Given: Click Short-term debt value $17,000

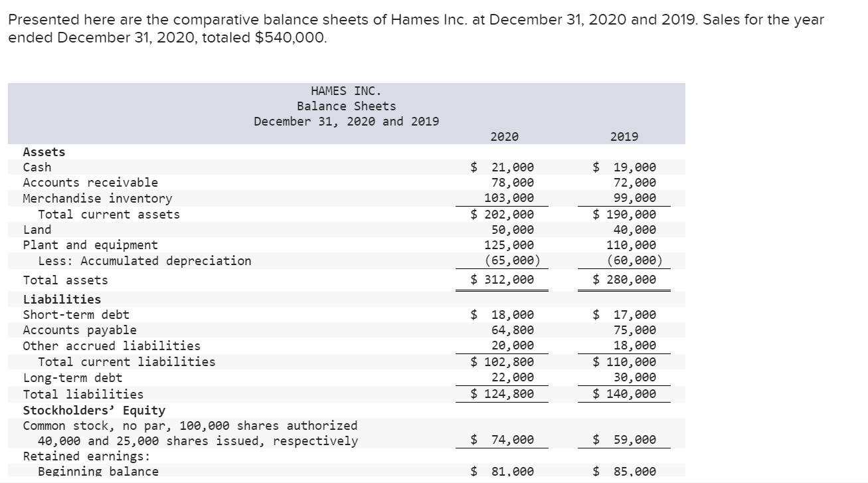Looking at the screenshot, I should (624, 315).
